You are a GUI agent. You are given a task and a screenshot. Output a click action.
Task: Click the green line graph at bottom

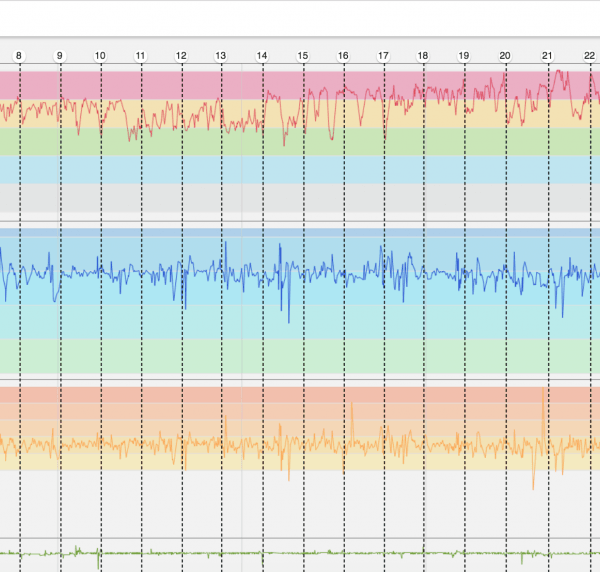tap(300, 552)
